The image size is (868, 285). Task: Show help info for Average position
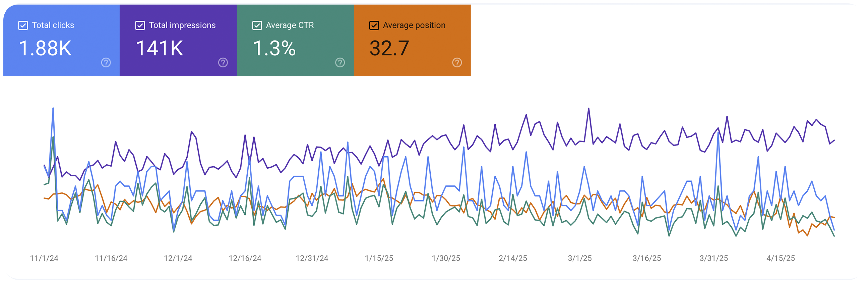456,62
